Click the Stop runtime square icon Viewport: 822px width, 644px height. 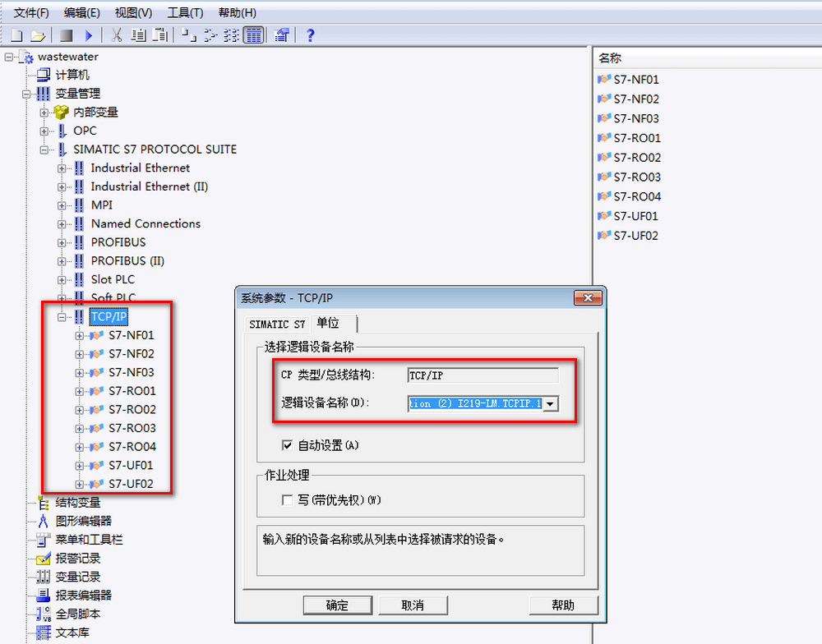click(x=67, y=35)
